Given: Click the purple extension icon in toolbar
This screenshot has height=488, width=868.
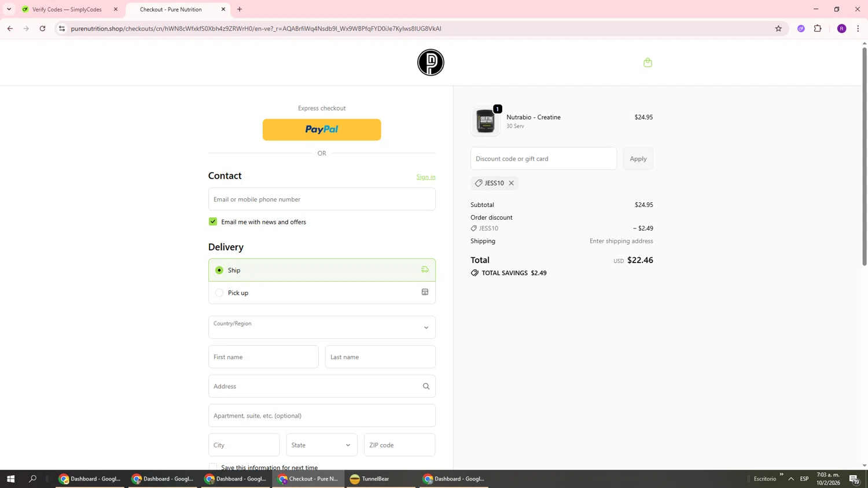Looking at the screenshot, I should (x=801, y=28).
